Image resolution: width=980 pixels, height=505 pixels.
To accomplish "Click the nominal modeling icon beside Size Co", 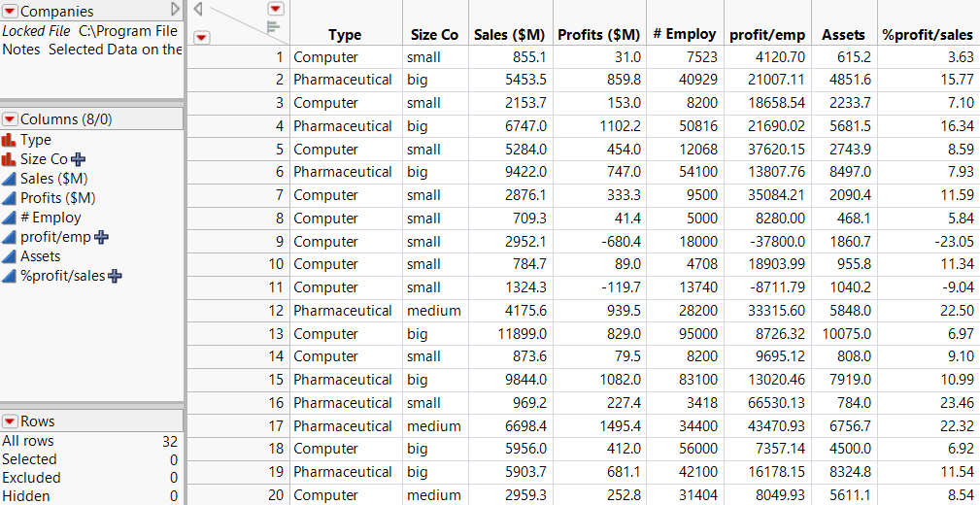I will point(10,159).
